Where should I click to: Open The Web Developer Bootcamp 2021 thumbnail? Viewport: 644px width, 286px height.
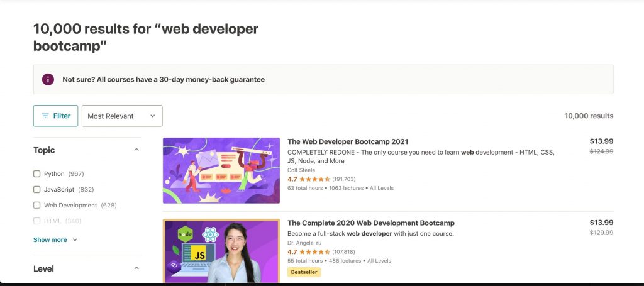(221, 170)
